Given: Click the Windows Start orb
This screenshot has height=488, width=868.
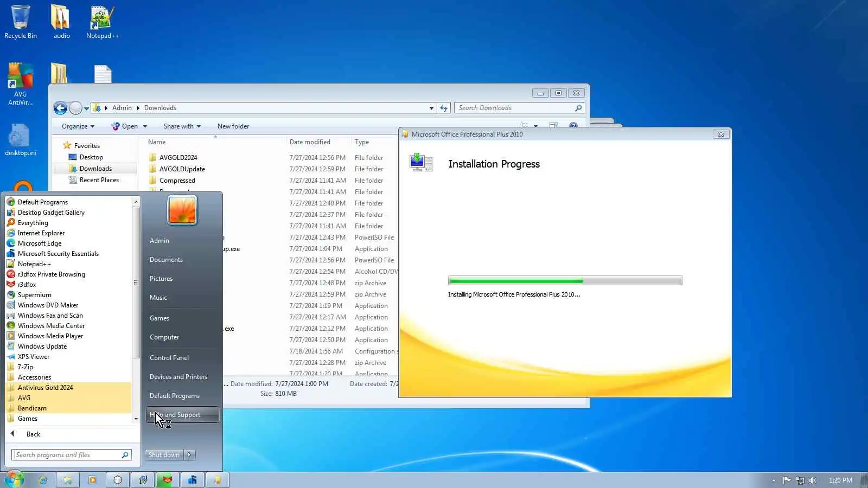Looking at the screenshot, I should [14, 479].
